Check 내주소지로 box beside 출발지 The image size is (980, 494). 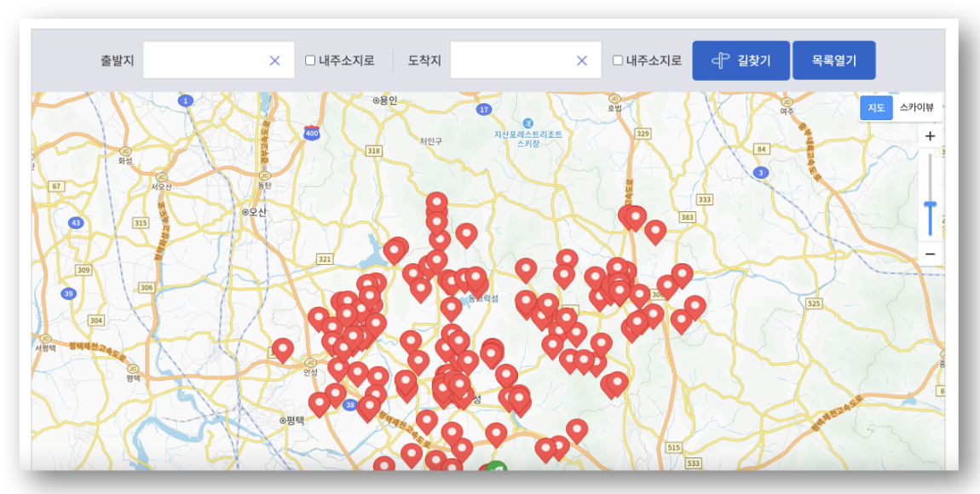click(x=310, y=60)
